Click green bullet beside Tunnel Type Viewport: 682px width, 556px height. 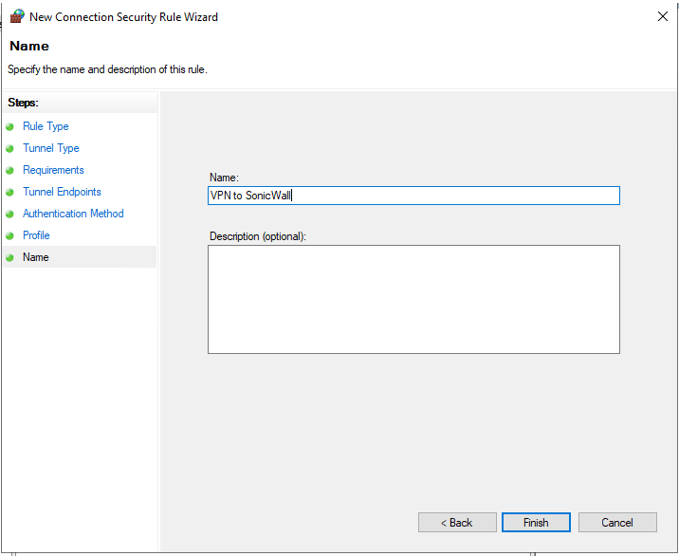click(x=10, y=149)
